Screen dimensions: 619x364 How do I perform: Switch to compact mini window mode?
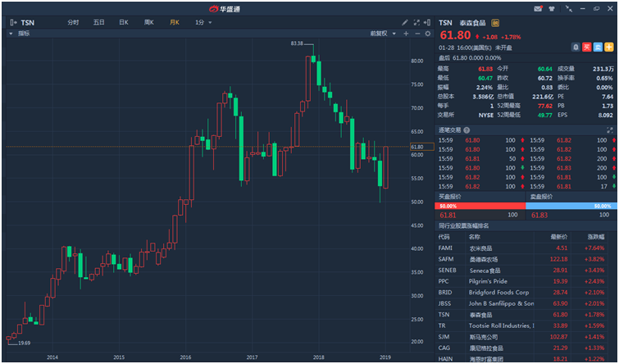[569, 9]
